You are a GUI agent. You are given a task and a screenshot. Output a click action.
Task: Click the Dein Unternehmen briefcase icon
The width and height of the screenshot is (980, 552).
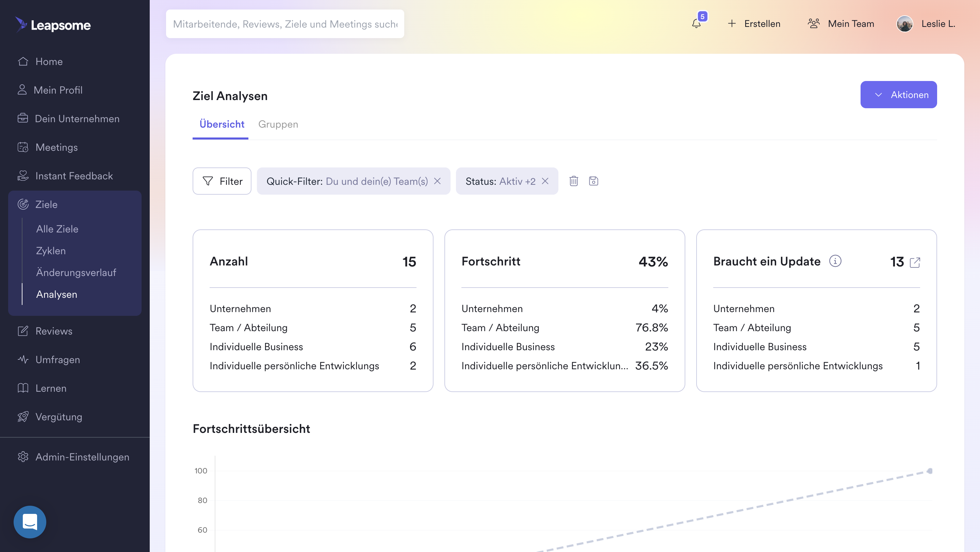[x=23, y=118]
